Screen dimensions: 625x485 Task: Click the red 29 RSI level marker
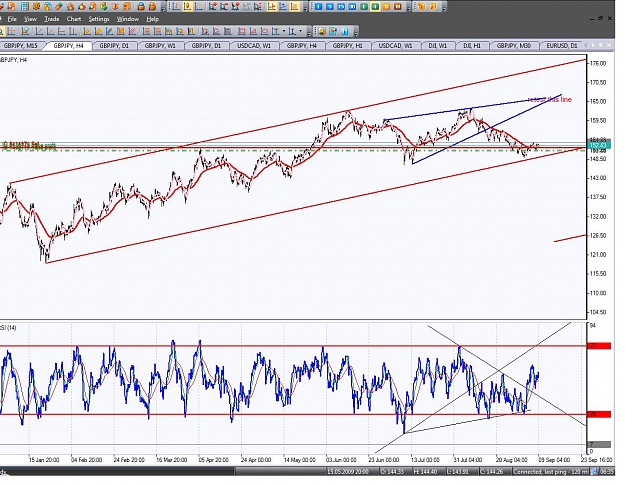pyautogui.click(x=600, y=414)
